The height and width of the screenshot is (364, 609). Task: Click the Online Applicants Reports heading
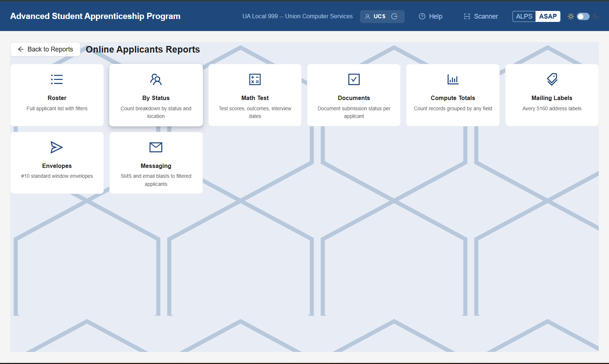click(x=143, y=49)
